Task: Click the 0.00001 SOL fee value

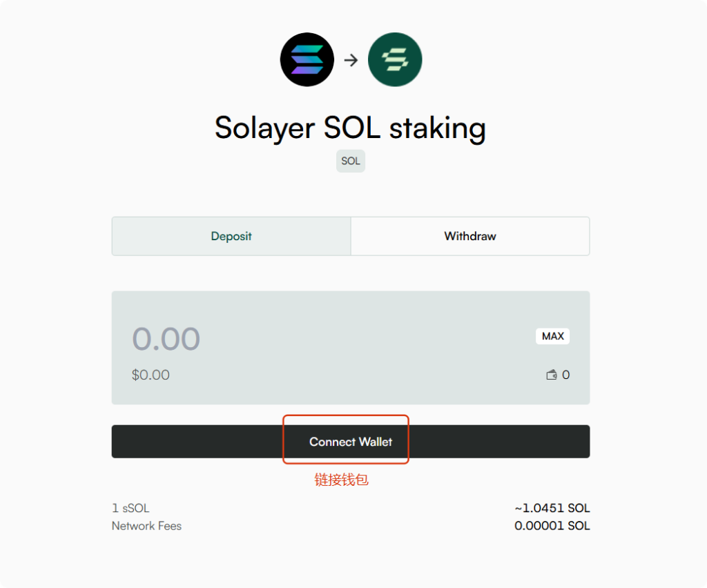Action: pos(552,526)
